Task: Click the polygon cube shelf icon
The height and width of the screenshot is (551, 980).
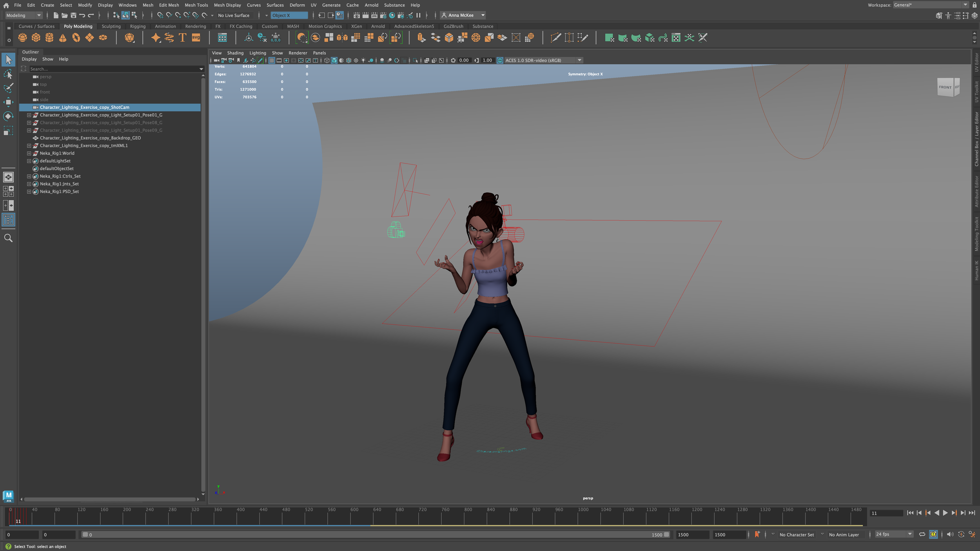Action: tap(36, 38)
